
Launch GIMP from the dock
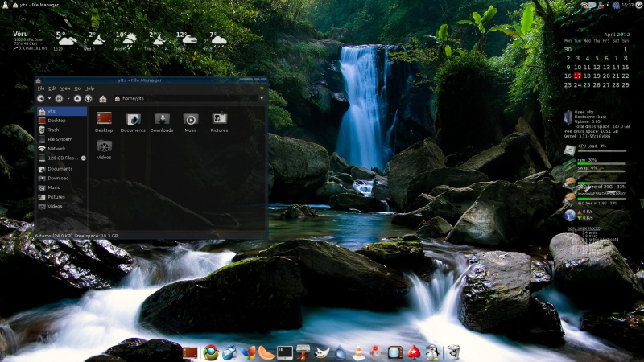(321, 352)
